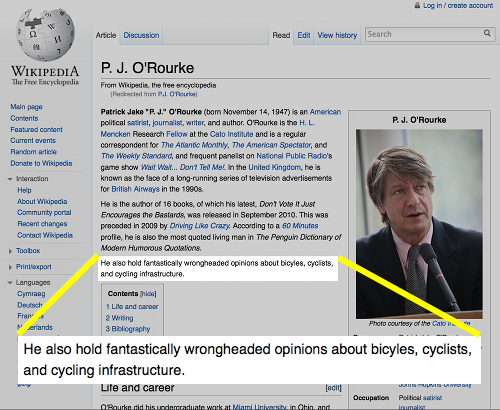Jump to 1 Life and career section
Viewport: 500px width, 410px height.
(x=132, y=306)
